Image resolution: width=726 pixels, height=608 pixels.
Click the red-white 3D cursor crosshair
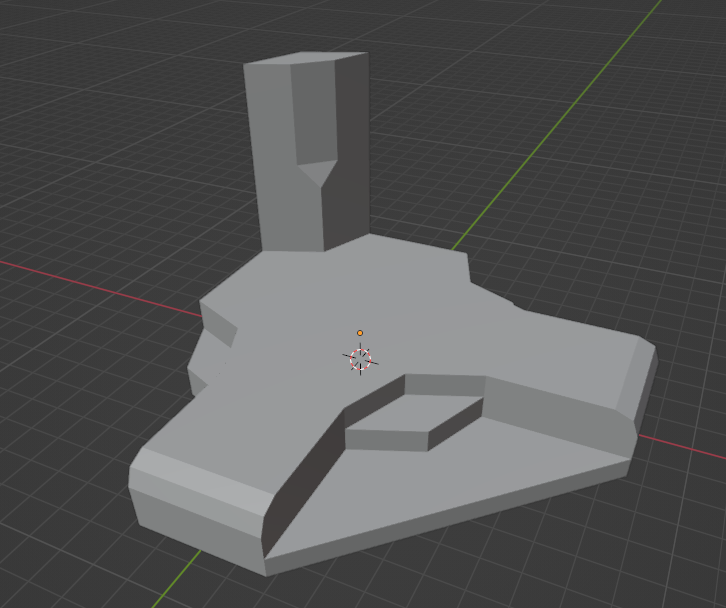click(360, 359)
